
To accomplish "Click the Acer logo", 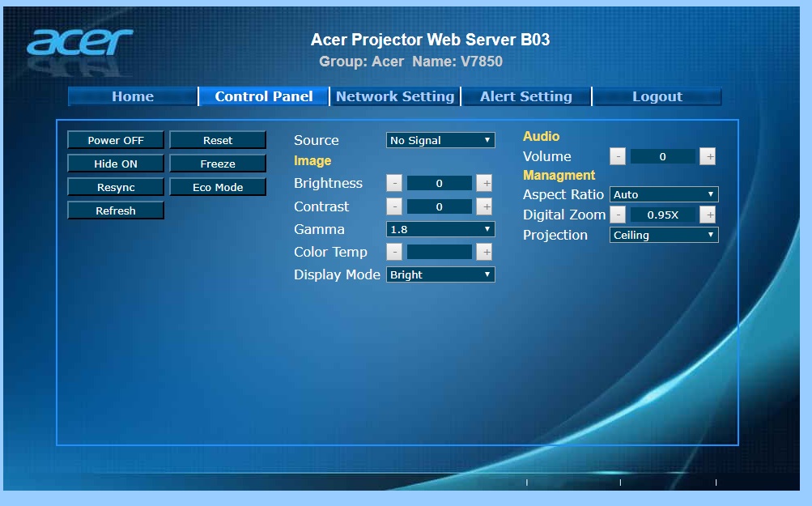I will 80,42.
